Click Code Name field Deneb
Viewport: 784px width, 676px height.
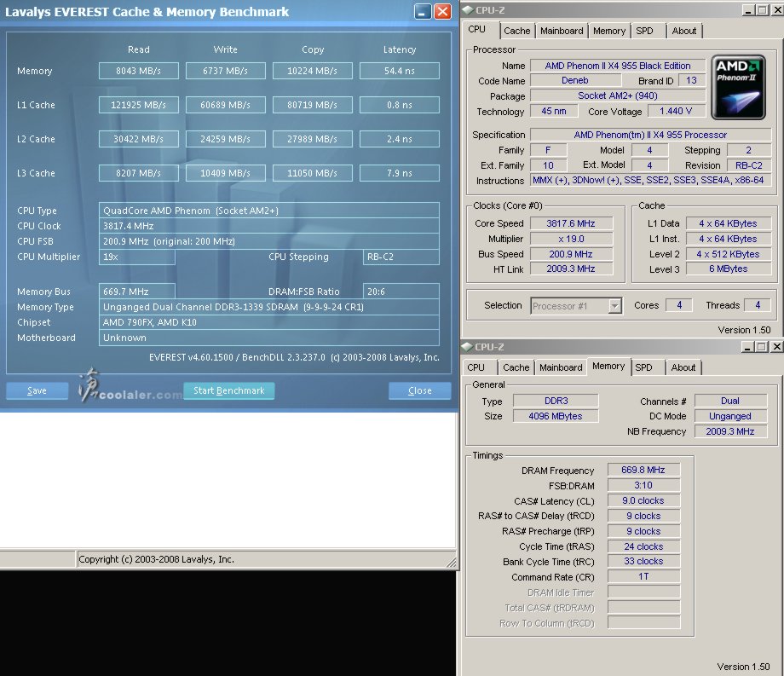[574, 80]
